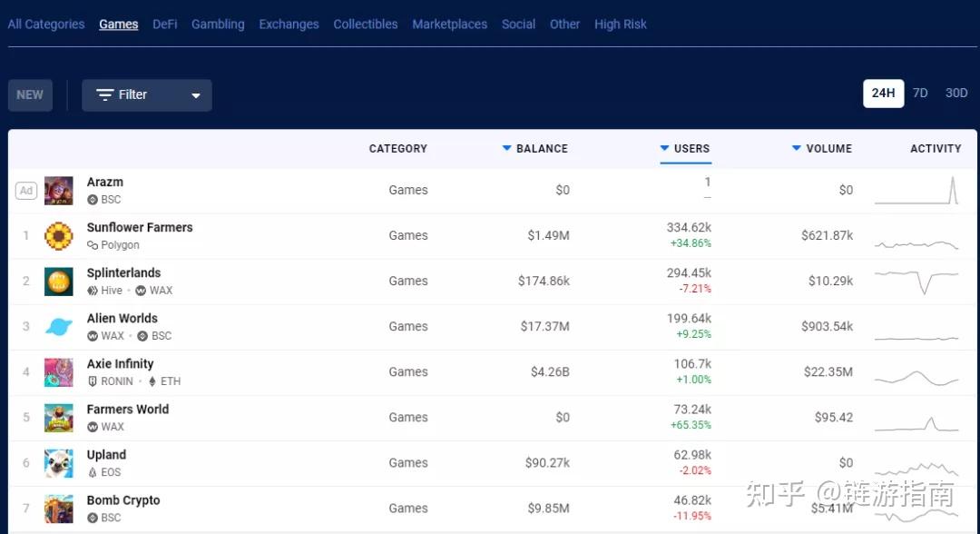View the Axie Infinity activity sparkline

916,379
